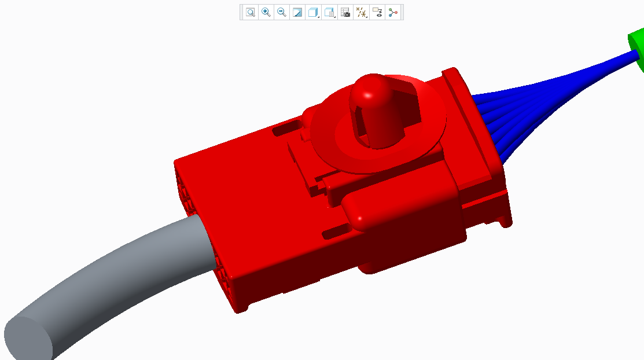Open the Display Style cube dropdown

tap(314, 12)
